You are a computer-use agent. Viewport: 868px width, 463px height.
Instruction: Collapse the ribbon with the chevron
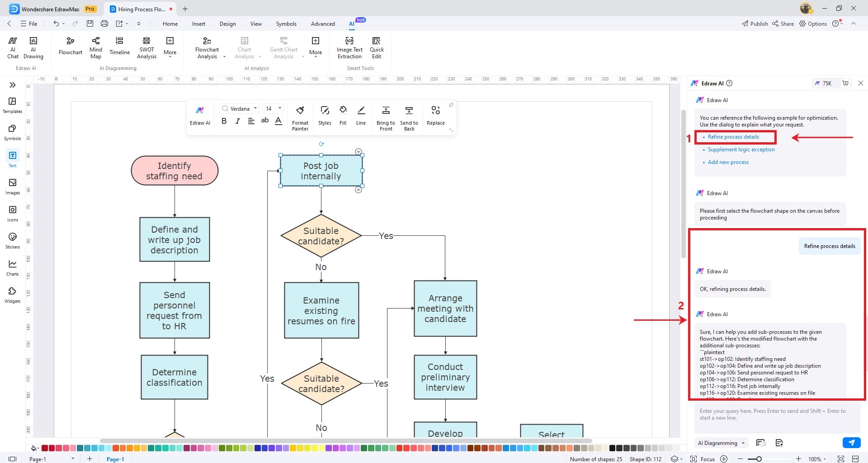(854, 23)
